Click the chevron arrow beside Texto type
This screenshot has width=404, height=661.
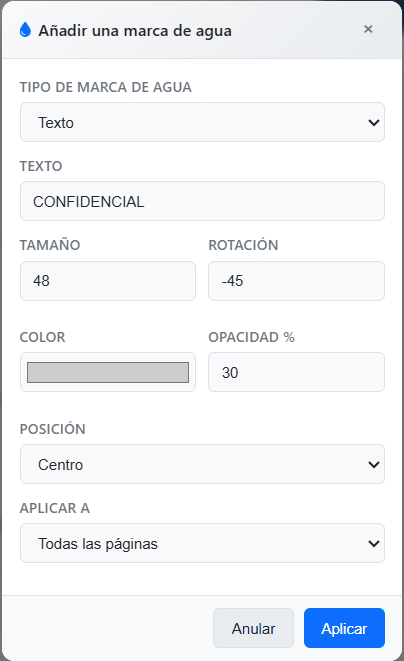374,123
